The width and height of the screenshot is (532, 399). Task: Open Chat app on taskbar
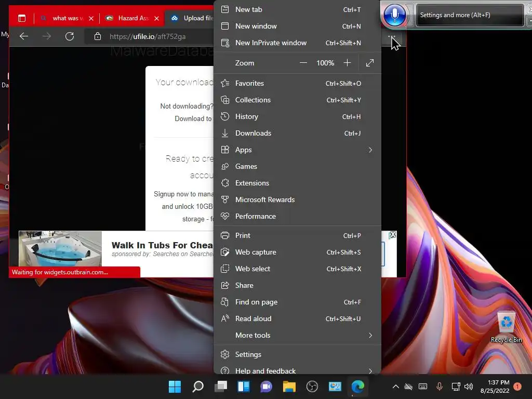click(267, 387)
